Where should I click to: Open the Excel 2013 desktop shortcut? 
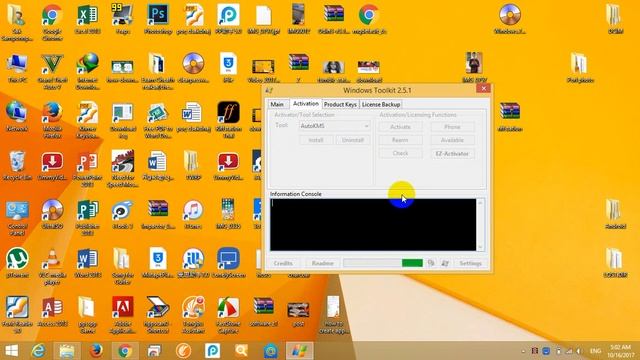tap(87, 19)
